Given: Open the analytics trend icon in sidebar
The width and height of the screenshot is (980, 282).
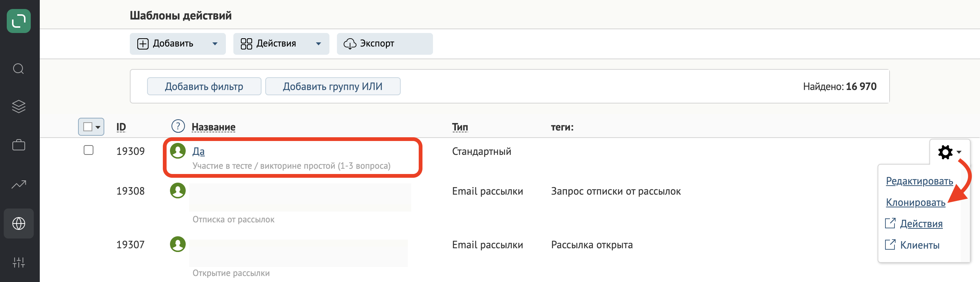Looking at the screenshot, I should point(19,184).
